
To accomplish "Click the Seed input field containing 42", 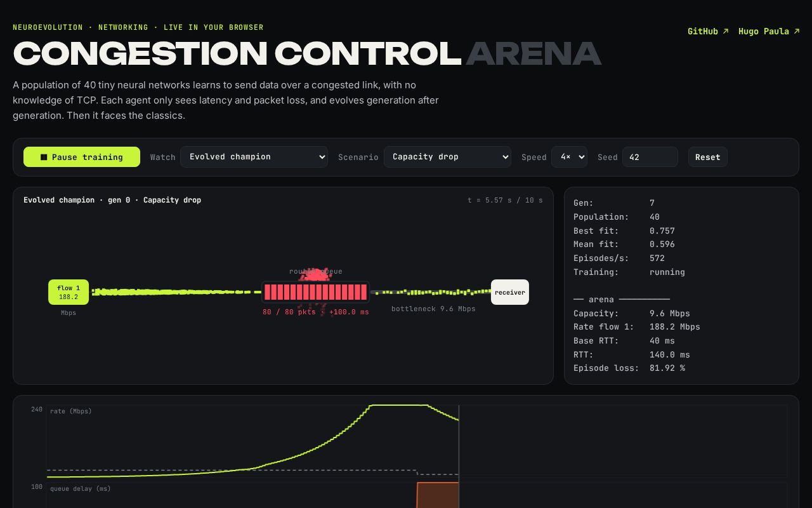I will [650, 157].
